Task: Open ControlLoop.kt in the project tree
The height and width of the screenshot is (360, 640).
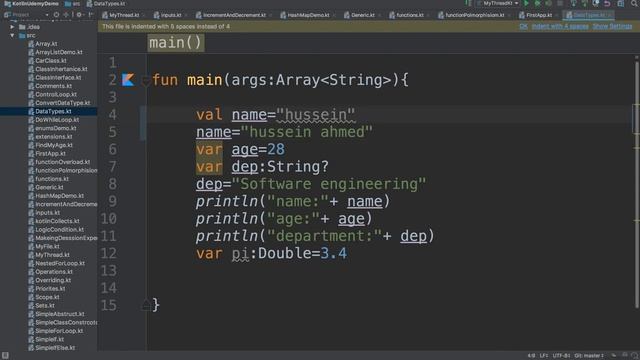Action: [56, 94]
